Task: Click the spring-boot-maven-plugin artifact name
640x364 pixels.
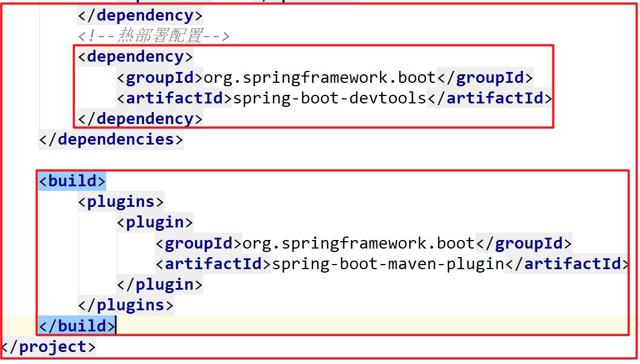Action: [x=388, y=264]
